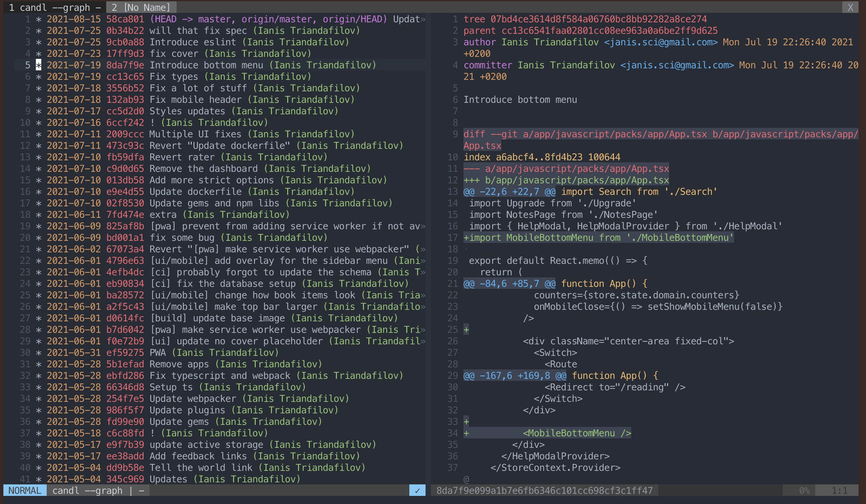Select the graph asterisk of commit 345c969
The height and width of the screenshot is (504, 866).
[39, 479]
